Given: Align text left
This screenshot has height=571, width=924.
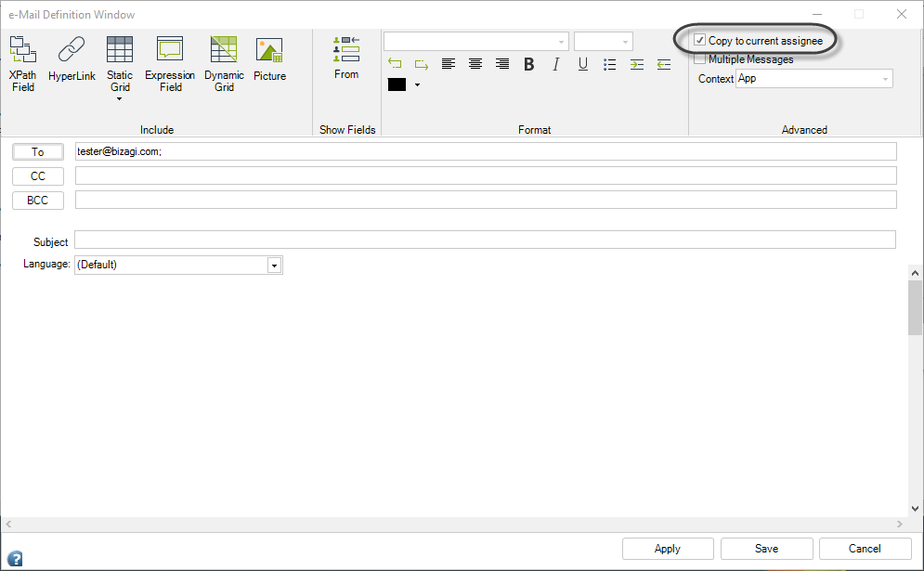Looking at the screenshot, I should click(x=449, y=64).
